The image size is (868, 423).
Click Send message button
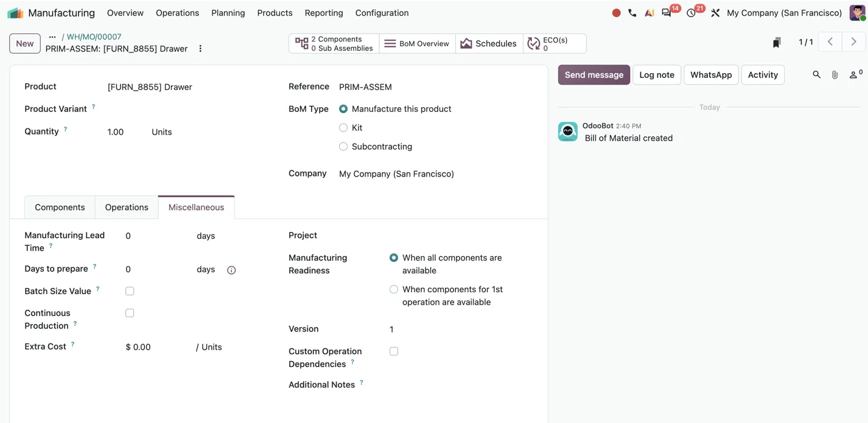[x=594, y=75]
